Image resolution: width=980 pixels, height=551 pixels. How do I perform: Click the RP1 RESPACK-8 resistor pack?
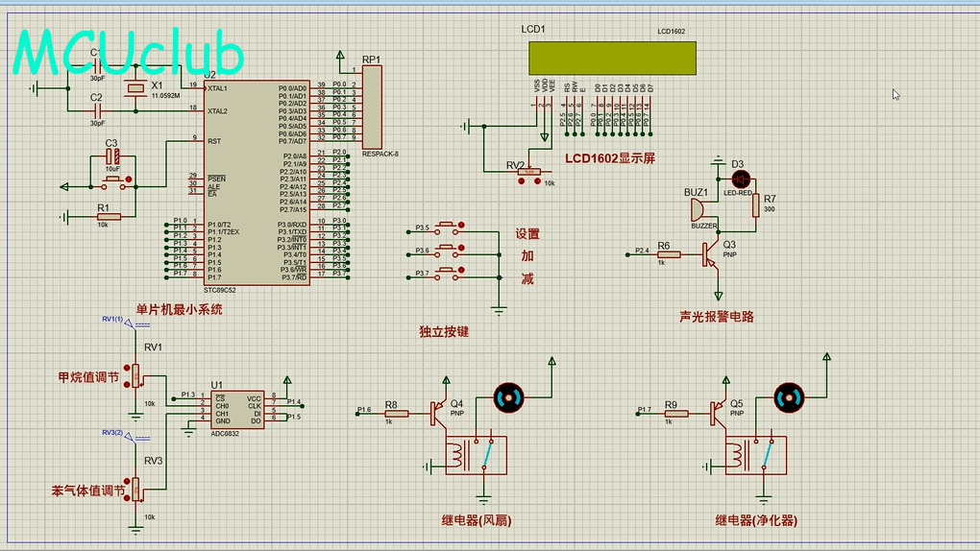pyautogui.click(x=372, y=106)
